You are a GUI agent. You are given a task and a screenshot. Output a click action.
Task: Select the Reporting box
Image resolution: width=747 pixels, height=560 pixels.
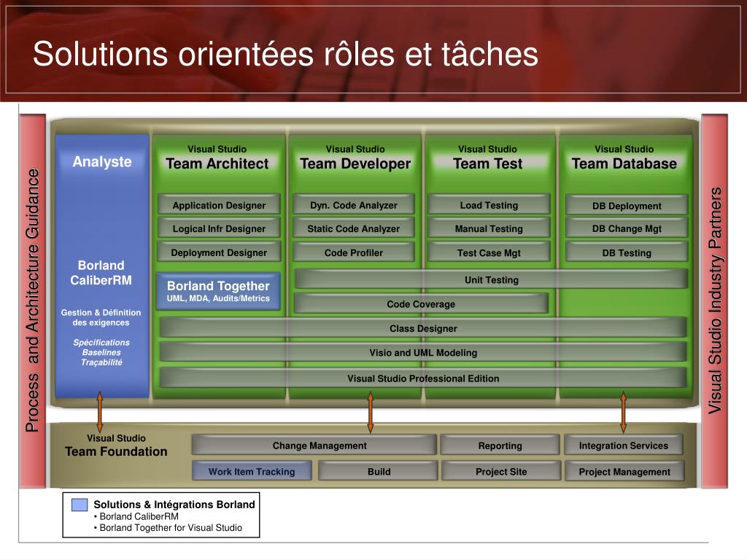[x=500, y=446]
